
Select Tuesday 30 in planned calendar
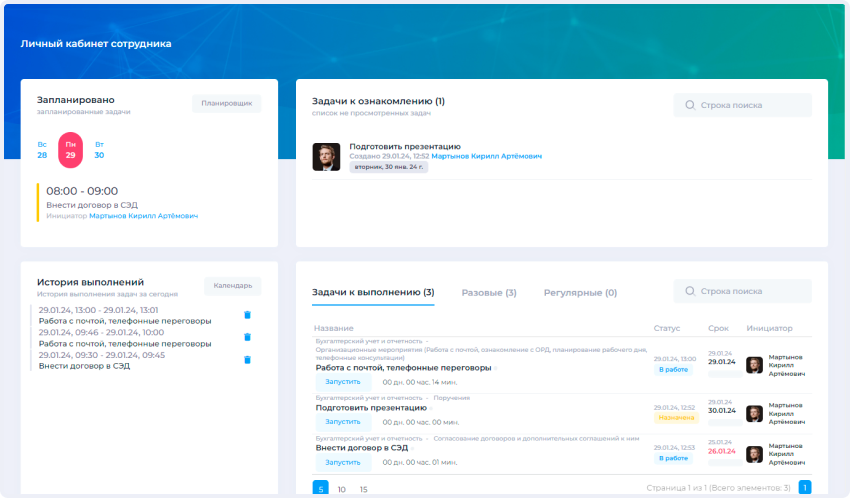coord(99,150)
